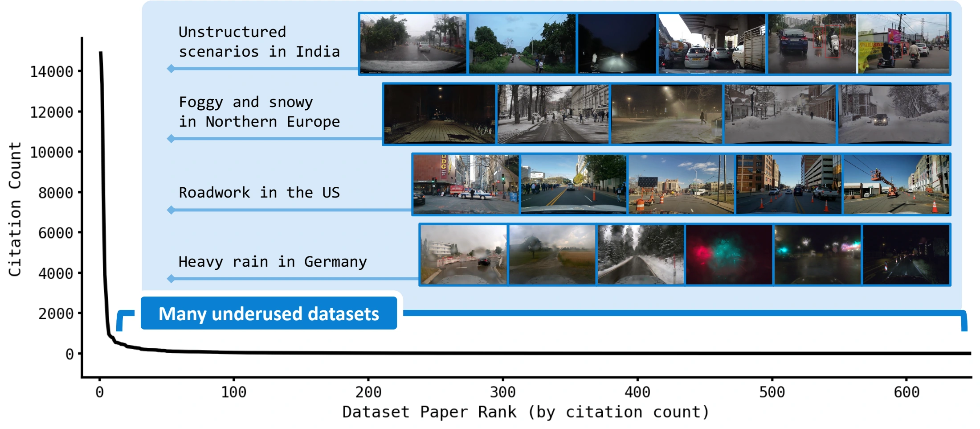Select the snowy forest road thumbnail
The image size is (980, 429).
641,255
